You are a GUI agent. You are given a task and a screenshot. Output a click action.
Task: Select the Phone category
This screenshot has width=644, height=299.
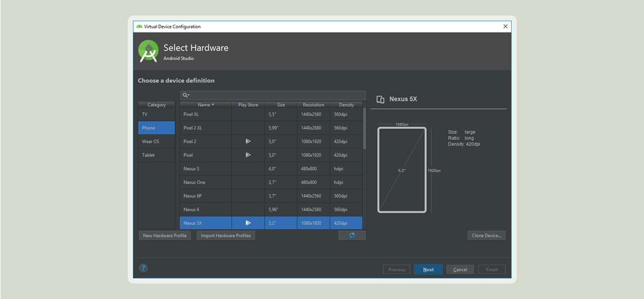click(x=157, y=128)
